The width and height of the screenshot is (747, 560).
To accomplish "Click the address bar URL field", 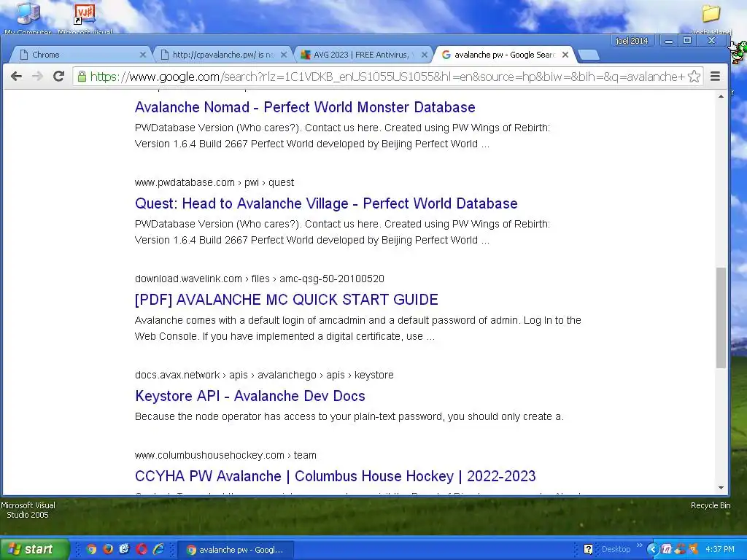I will point(388,76).
